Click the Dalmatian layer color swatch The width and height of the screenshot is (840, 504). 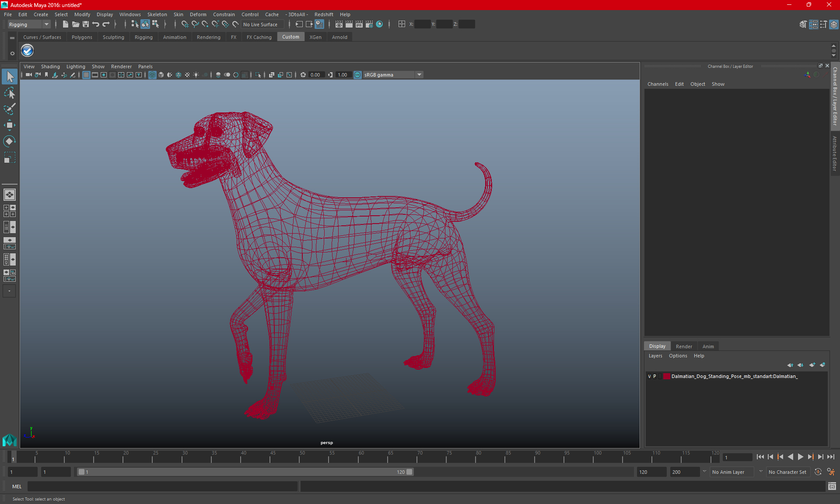[x=666, y=376]
